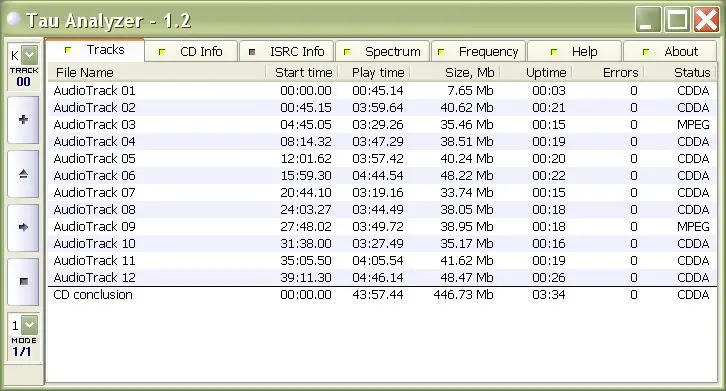Click the right arrow button in sidebar
The height and width of the screenshot is (391, 726).
tap(23, 227)
